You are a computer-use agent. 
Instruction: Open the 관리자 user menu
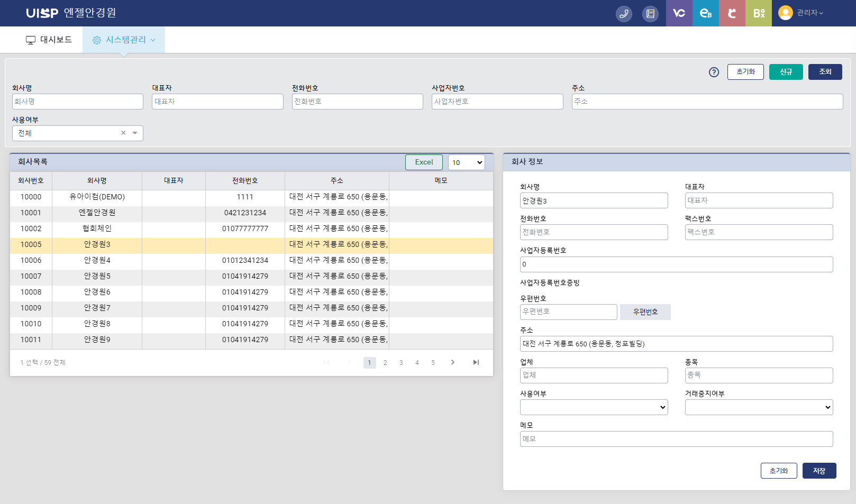[810, 13]
